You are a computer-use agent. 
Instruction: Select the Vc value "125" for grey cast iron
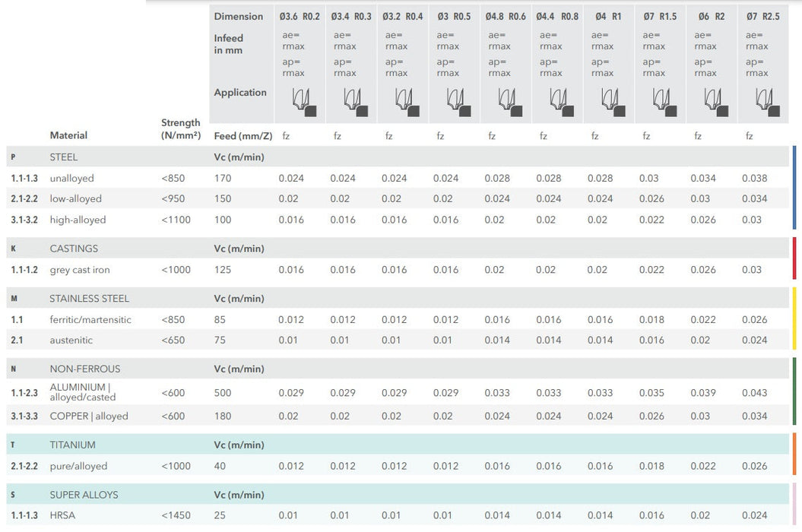click(x=223, y=270)
